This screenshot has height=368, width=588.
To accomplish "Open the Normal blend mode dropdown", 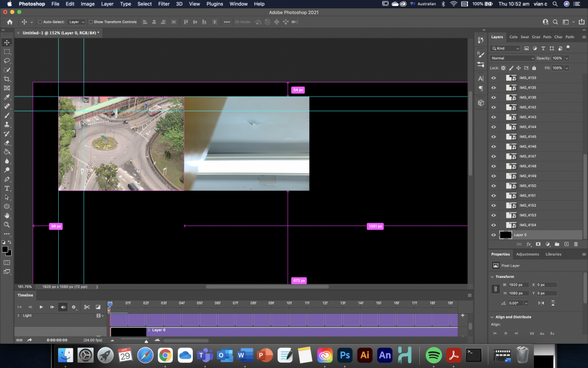I will [x=513, y=58].
